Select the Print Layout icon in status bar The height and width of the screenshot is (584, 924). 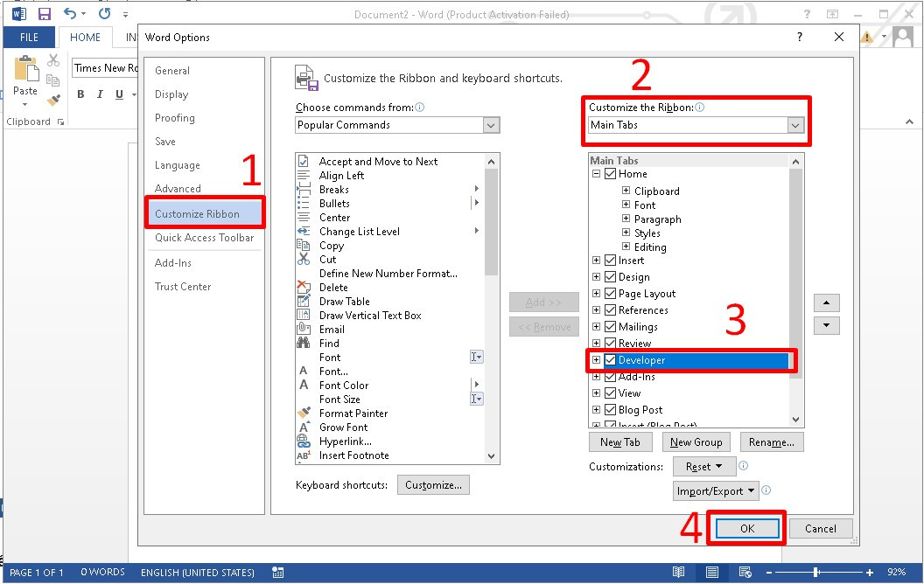coord(711,572)
